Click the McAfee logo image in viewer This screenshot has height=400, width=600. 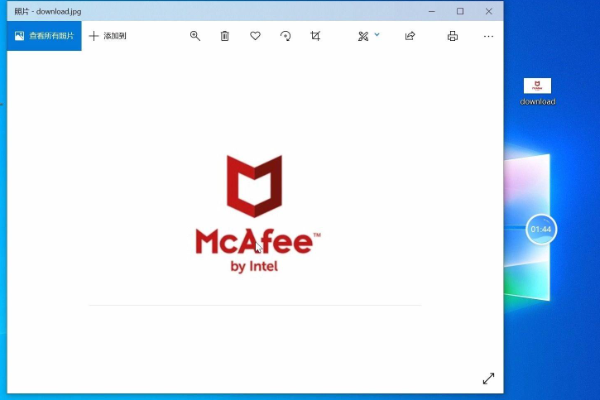tap(255, 214)
